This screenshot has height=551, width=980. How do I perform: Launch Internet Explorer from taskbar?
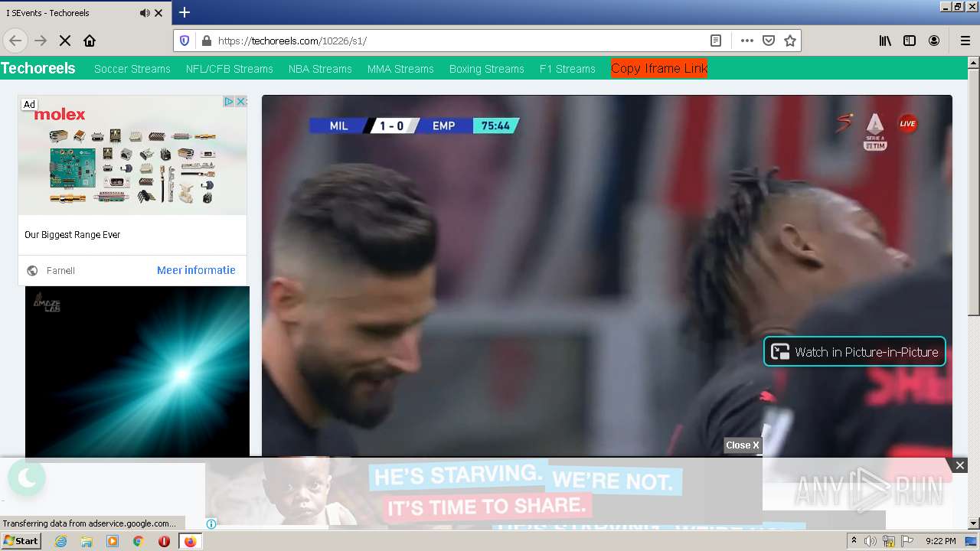click(61, 541)
